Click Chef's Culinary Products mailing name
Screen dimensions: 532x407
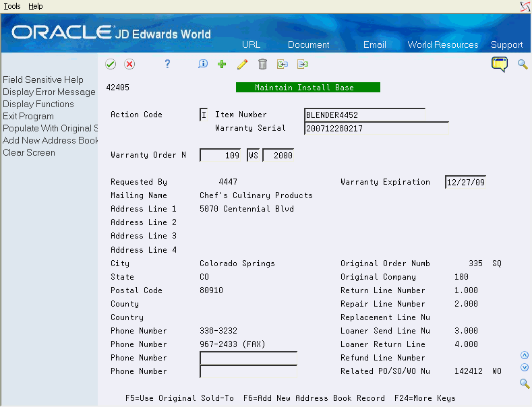click(256, 195)
